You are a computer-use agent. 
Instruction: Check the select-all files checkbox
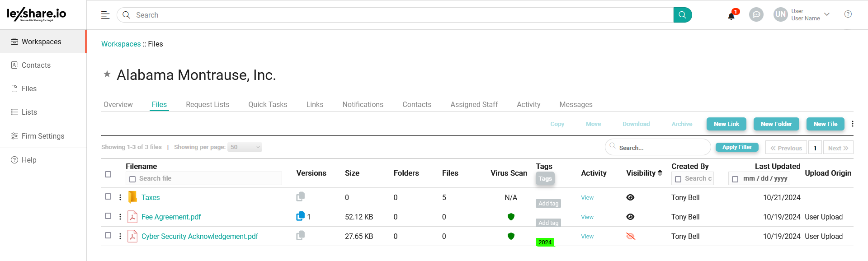click(108, 174)
